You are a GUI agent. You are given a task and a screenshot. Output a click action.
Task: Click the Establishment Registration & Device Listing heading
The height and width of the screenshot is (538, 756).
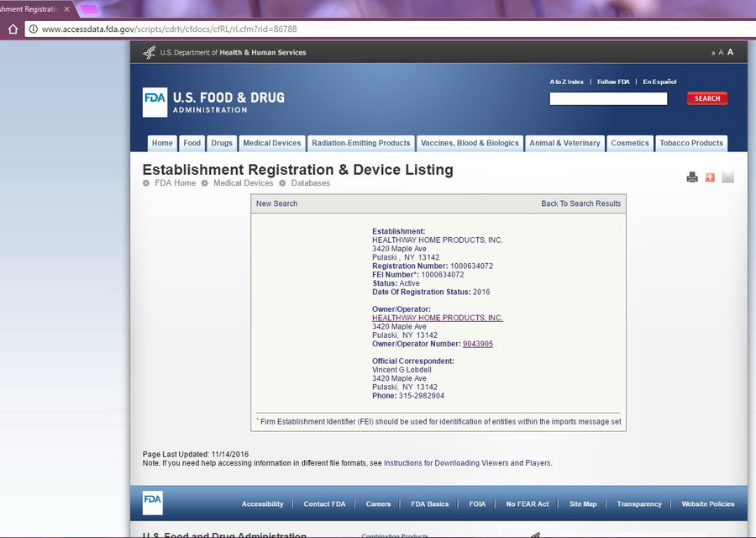pos(297,170)
